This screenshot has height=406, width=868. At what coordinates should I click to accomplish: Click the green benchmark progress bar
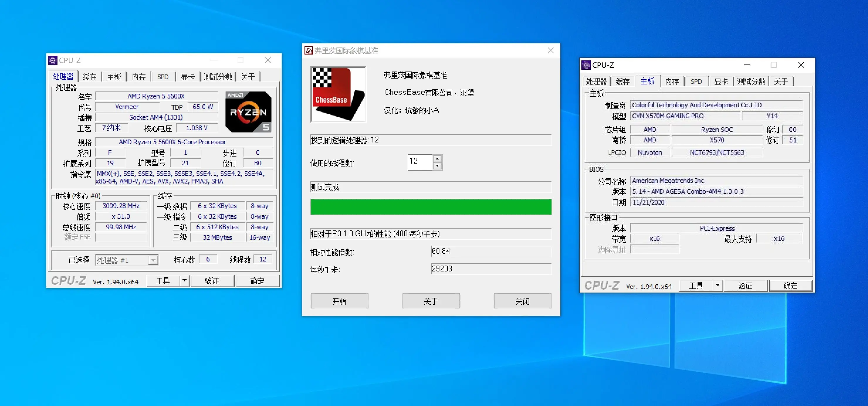[431, 207]
